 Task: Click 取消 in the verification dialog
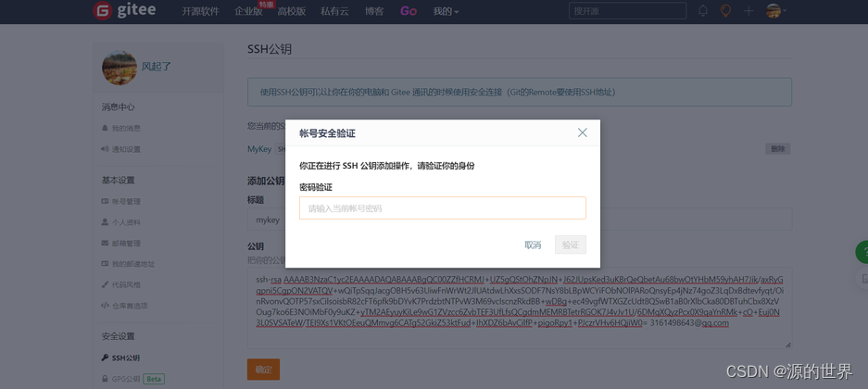coord(533,245)
